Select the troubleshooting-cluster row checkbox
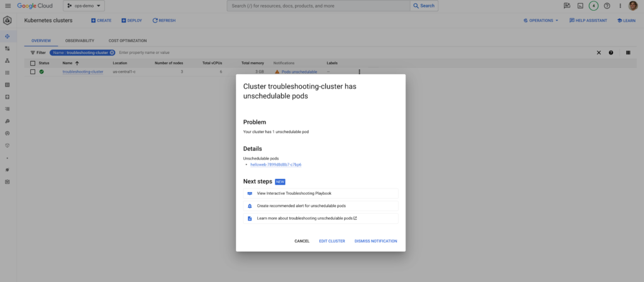This screenshot has width=644, height=282. click(x=32, y=72)
